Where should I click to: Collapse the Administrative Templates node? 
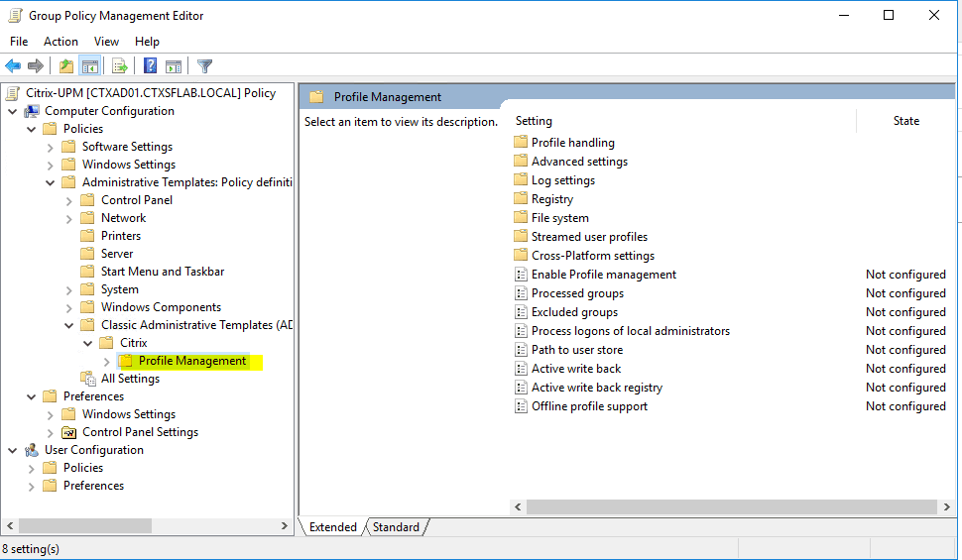(x=51, y=182)
